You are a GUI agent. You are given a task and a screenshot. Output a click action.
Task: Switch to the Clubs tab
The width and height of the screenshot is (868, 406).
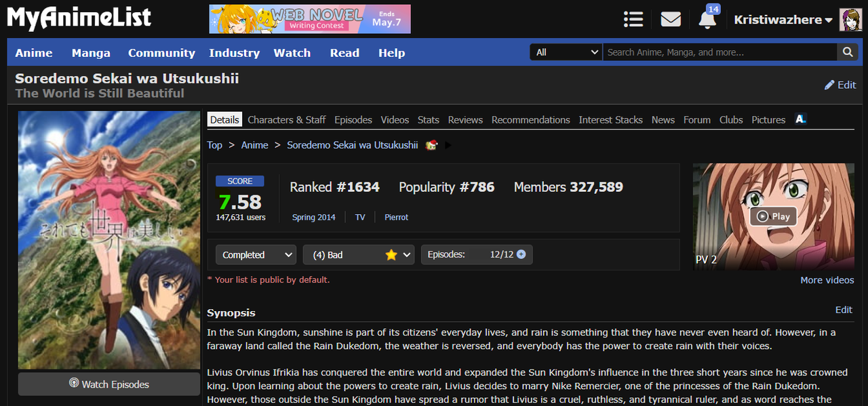tap(731, 119)
